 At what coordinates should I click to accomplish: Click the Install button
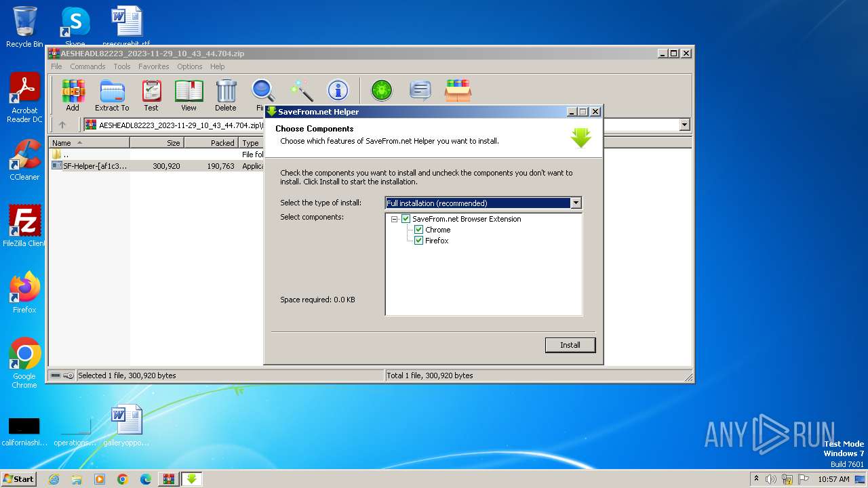pyautogui.click(x=570, y=345)
